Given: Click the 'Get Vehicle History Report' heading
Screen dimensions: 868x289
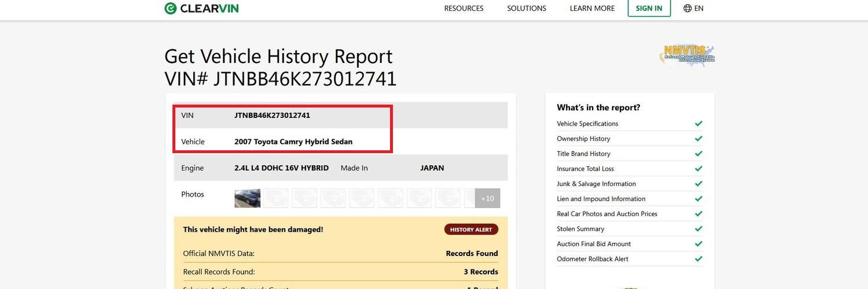Looking at the screenshot, I should click(278, 57).
